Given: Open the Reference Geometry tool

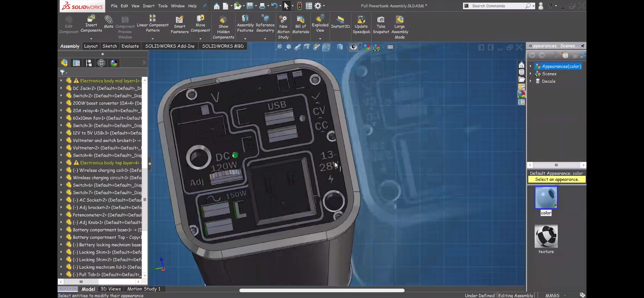Looking at the screenshot, I should 265,24.
